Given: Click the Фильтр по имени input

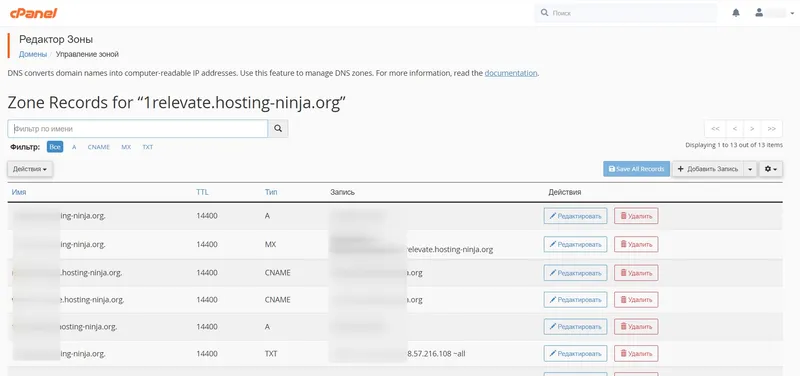Looking at the screenshot, I should click(138, 129).
